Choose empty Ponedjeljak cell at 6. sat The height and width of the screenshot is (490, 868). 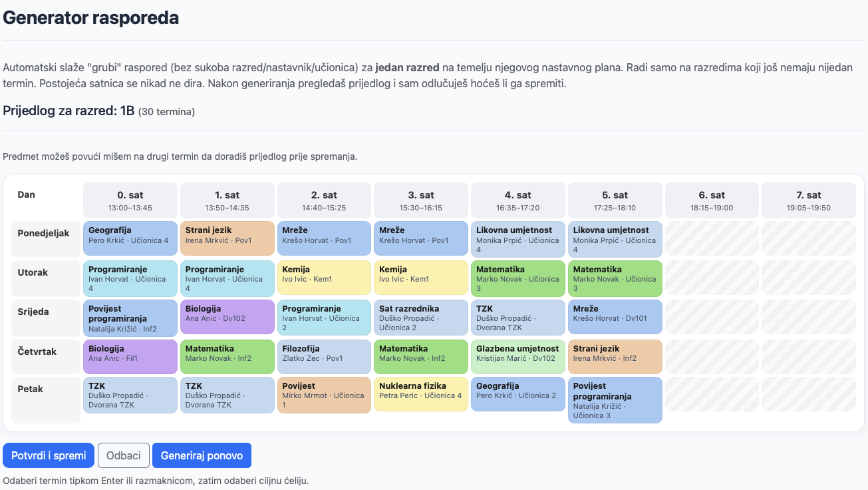[x=712, y=238]
